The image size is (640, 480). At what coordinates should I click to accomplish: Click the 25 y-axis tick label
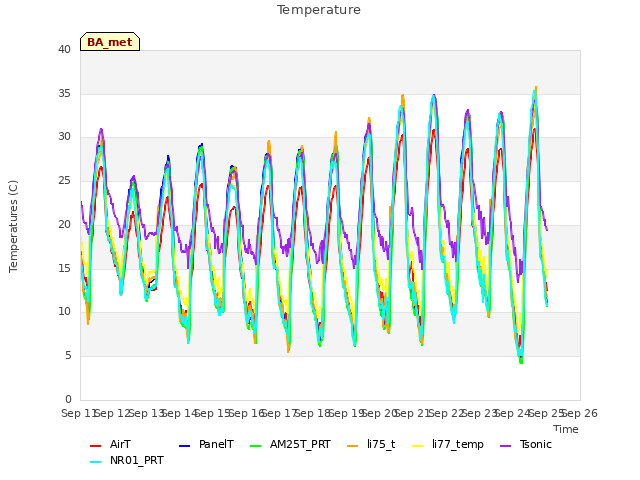[64, 180]
